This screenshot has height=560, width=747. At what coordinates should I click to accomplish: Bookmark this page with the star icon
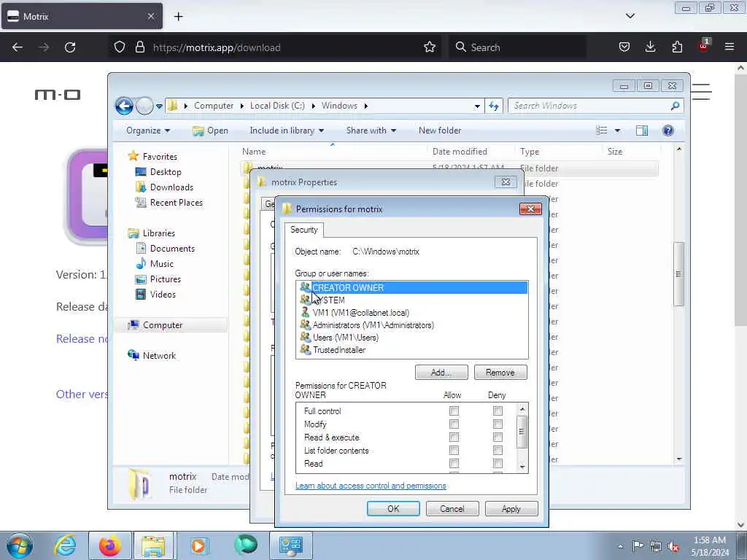tap(430, 47)
